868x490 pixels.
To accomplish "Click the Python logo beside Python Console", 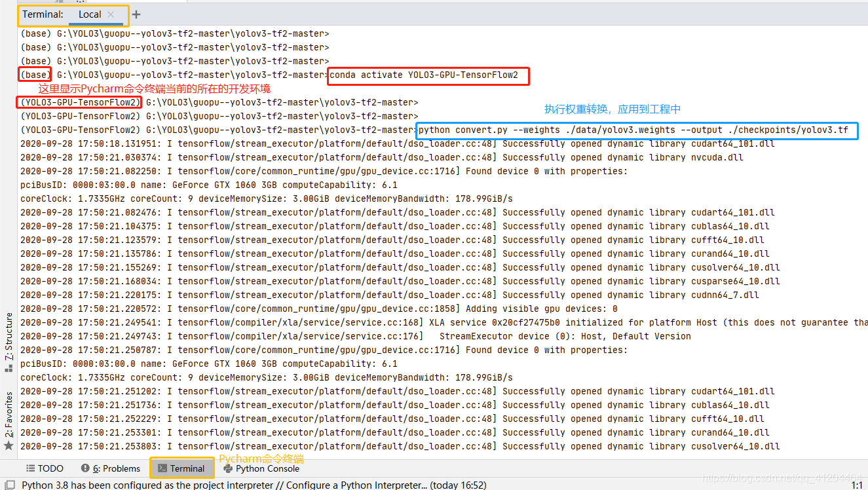I will (x=227, y=468).
